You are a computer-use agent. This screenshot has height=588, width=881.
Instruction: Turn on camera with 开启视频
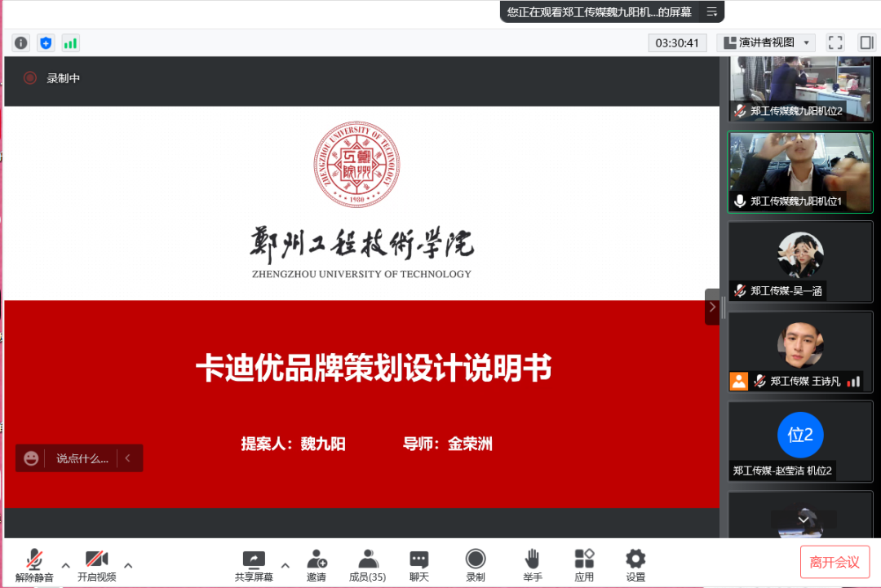point(96,565)
